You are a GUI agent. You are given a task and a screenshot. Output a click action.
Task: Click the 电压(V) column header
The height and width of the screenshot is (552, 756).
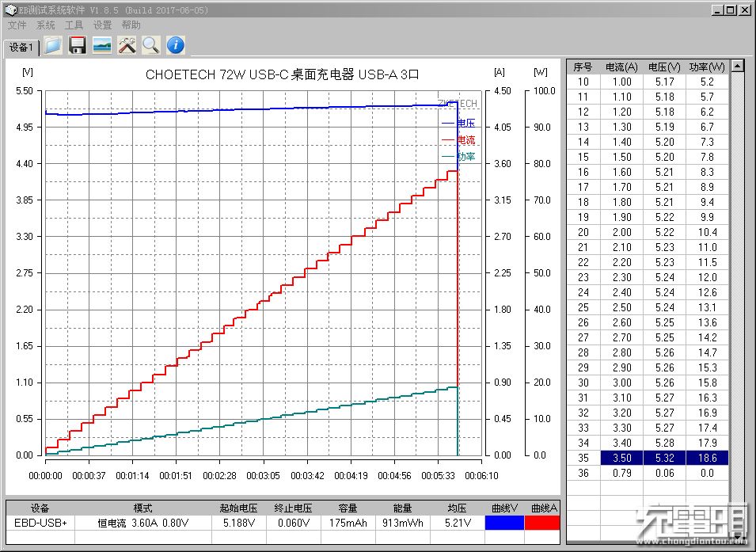[x=664, y=67]
